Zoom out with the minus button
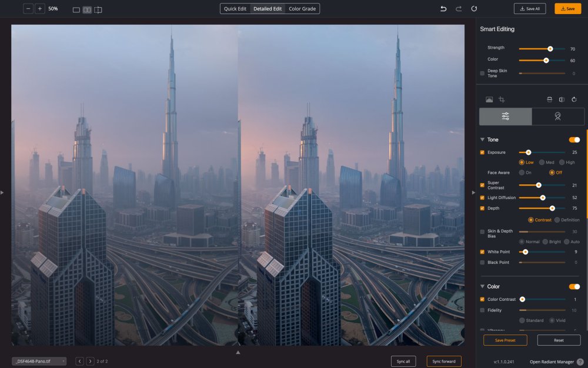This screenshot has height=368, width=588. (28, 9)
